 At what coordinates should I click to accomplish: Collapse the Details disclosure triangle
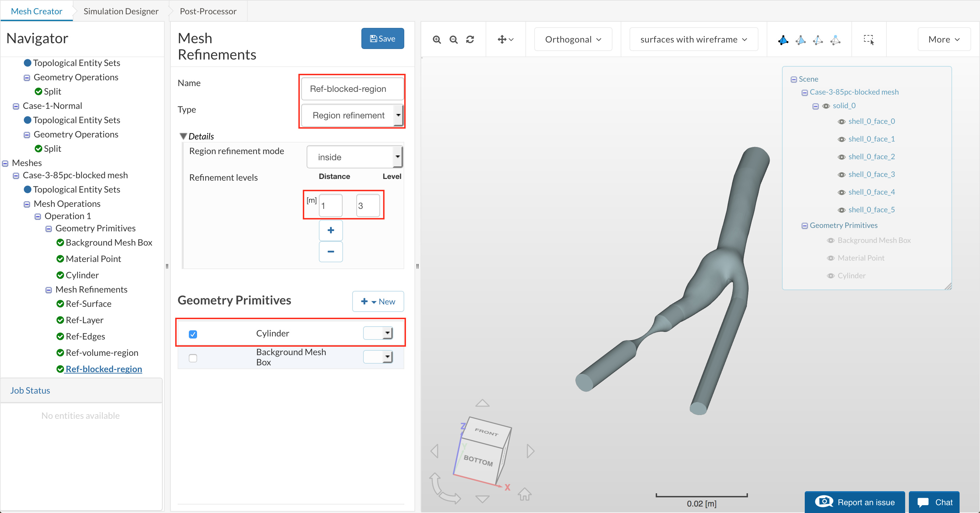click(x=183, y=136)
